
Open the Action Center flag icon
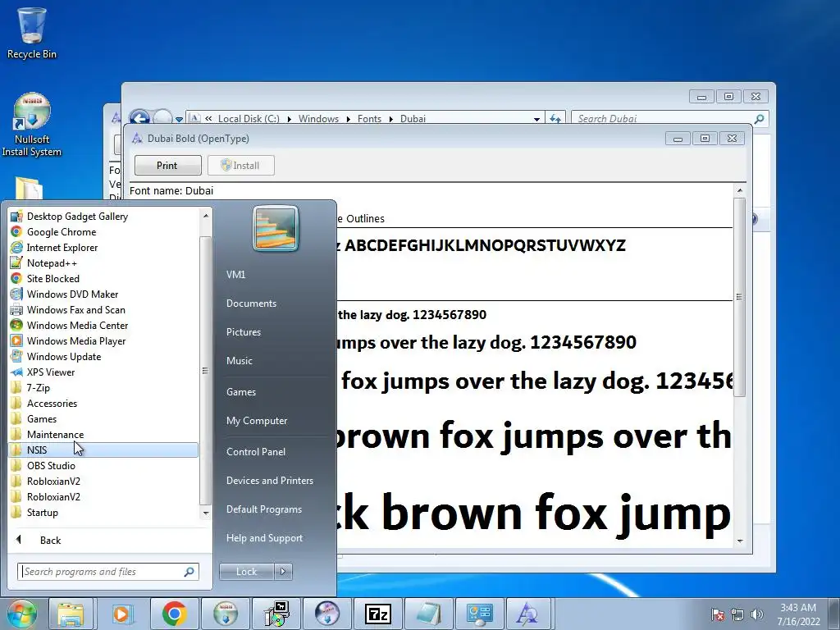(719, 614)
